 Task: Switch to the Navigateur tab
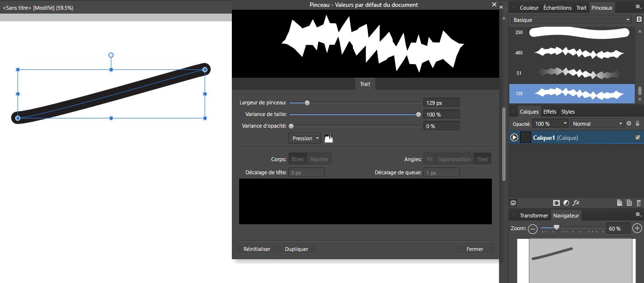click(x=566, y=216)
